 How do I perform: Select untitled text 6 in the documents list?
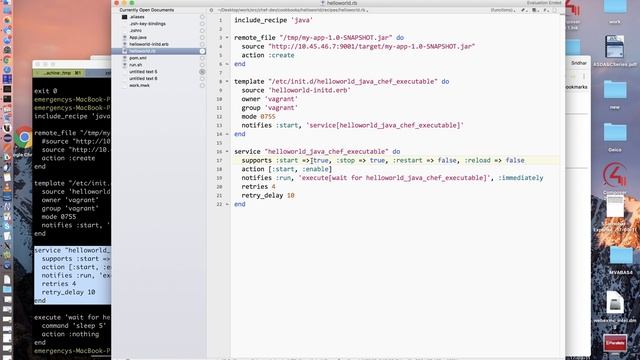(143, 78)
